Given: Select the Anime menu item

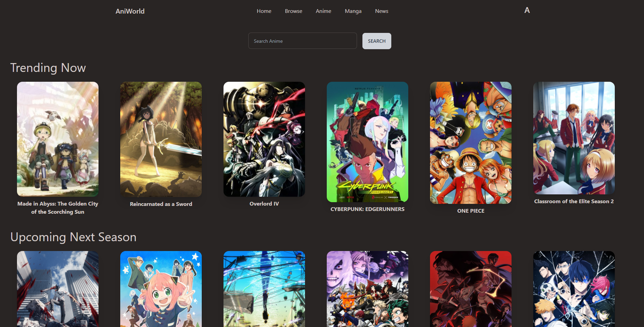Looking at the screenshot, I should tap(323, 11).
